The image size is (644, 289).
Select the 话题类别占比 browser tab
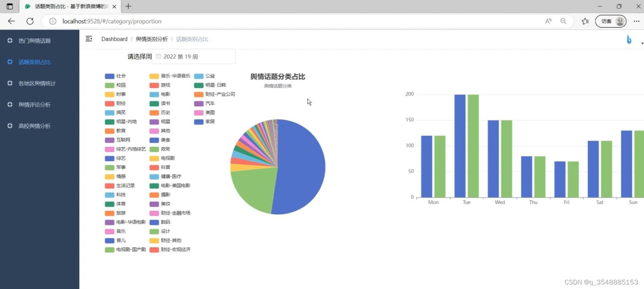click(70, 6)
